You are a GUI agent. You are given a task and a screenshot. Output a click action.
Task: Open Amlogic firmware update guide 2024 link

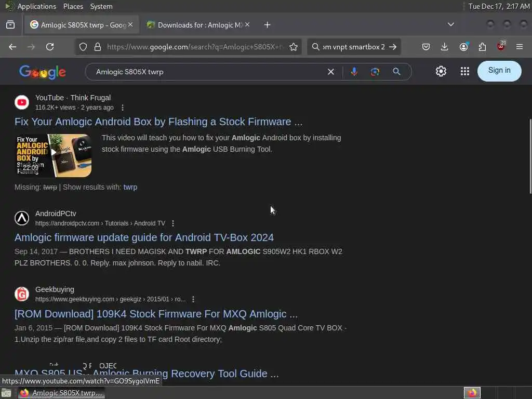[144, 237]
